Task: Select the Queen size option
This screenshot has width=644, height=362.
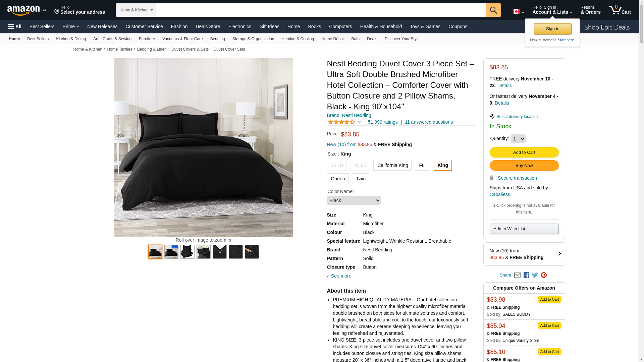Action: pos(338,179)
